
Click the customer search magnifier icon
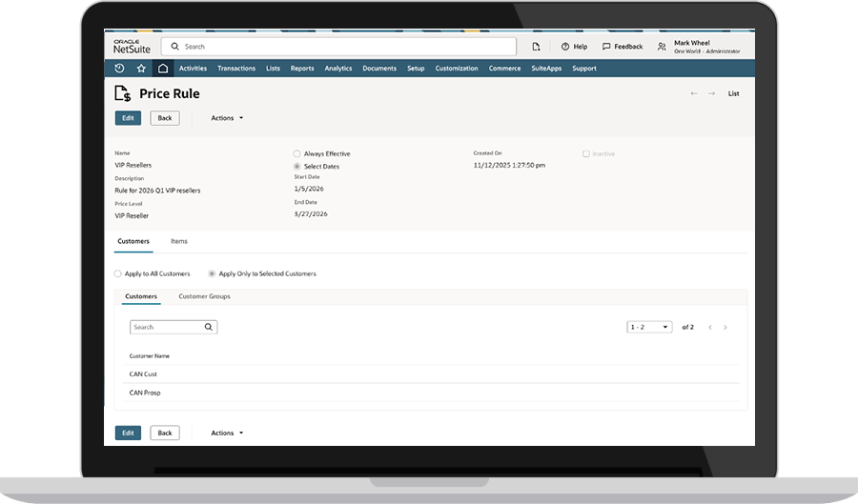pos(209,327)
